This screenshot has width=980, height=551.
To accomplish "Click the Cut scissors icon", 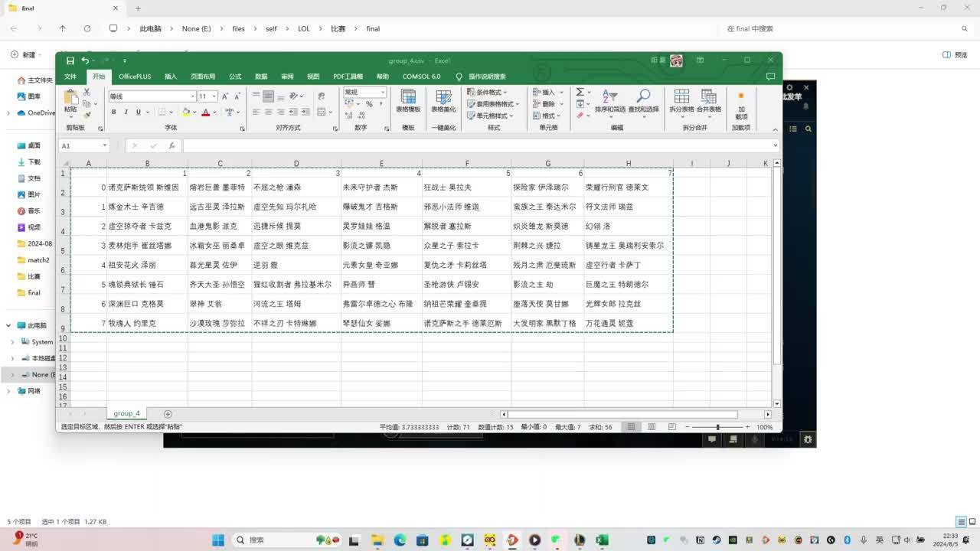I will 87,93.
